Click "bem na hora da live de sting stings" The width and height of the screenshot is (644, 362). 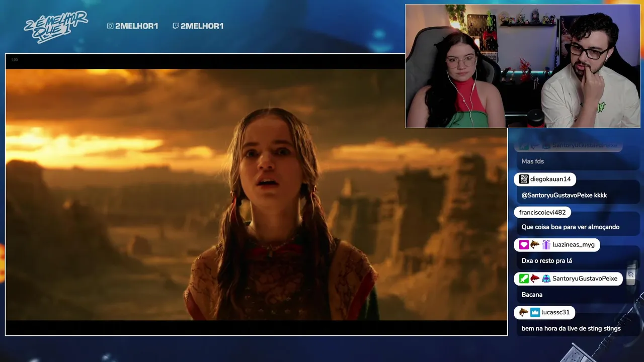tap(571, 329)
